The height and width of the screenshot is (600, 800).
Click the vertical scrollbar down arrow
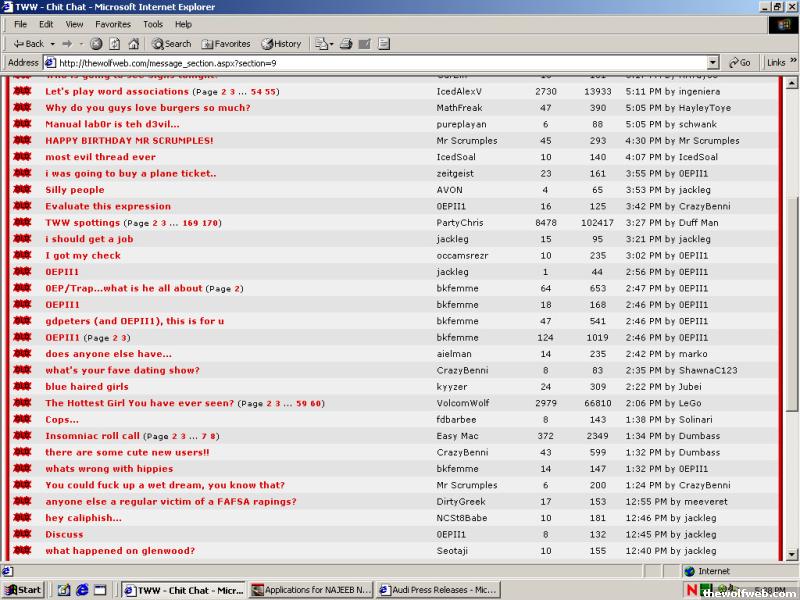click(x=792, y=556)
